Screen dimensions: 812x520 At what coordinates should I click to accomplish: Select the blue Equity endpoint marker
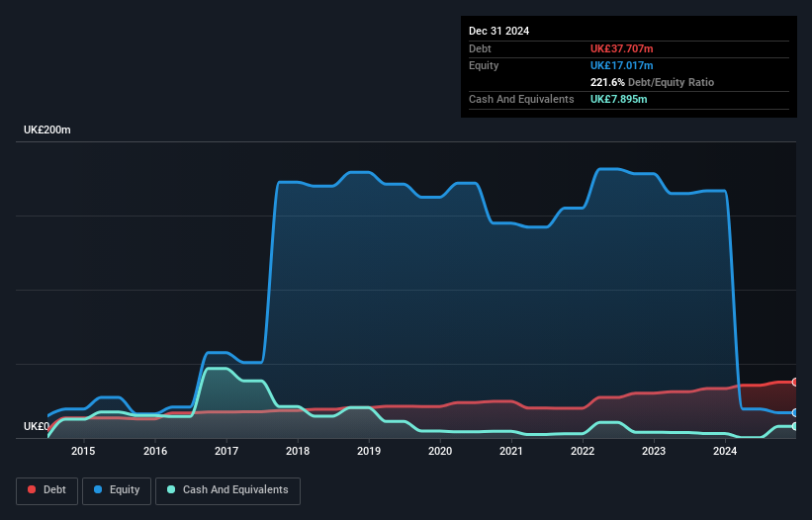(x=795, y=413)
